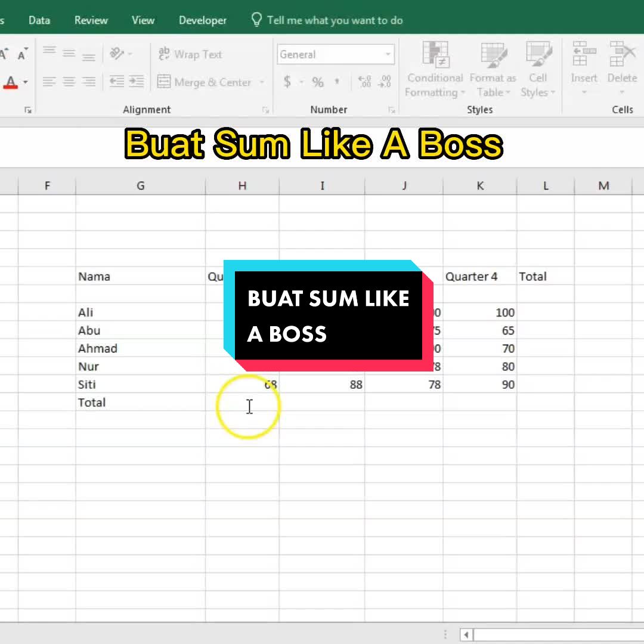The height and width of the screenshot is (644, 644).
Task: Select column G header
Action: 141,185
